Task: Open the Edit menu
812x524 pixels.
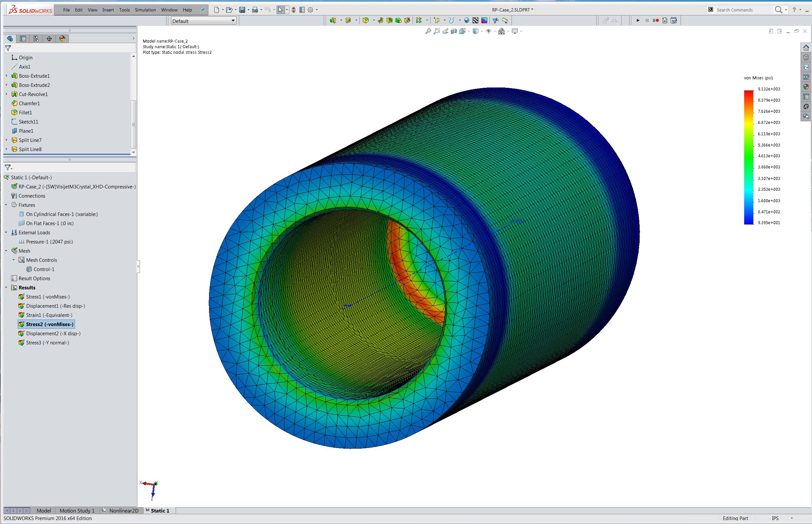Action: (79, 10)
